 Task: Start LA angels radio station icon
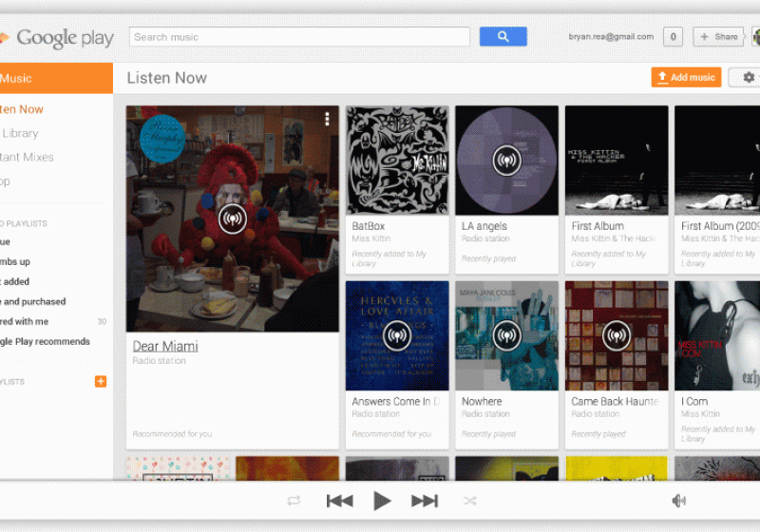pyautogui.click(x=507, y=161)
